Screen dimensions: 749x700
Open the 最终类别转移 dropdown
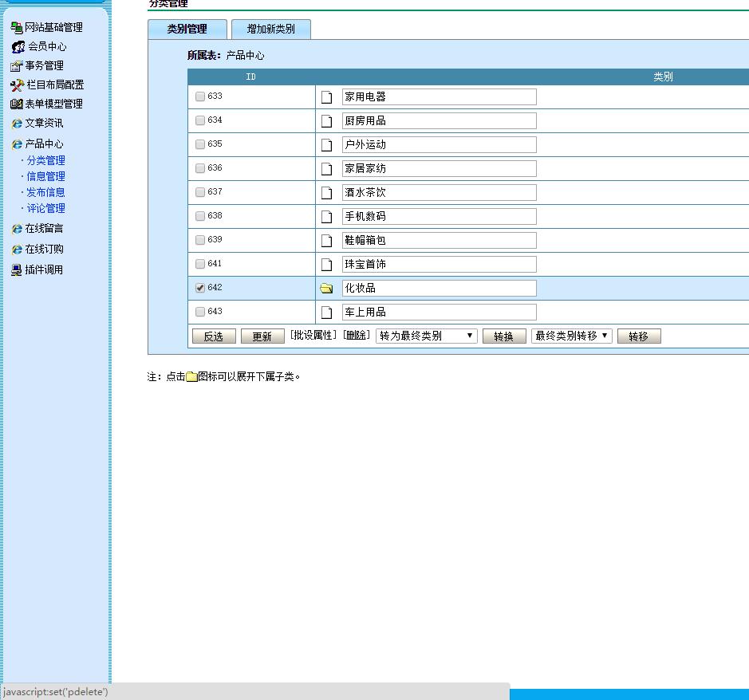(x=572, y=336)
